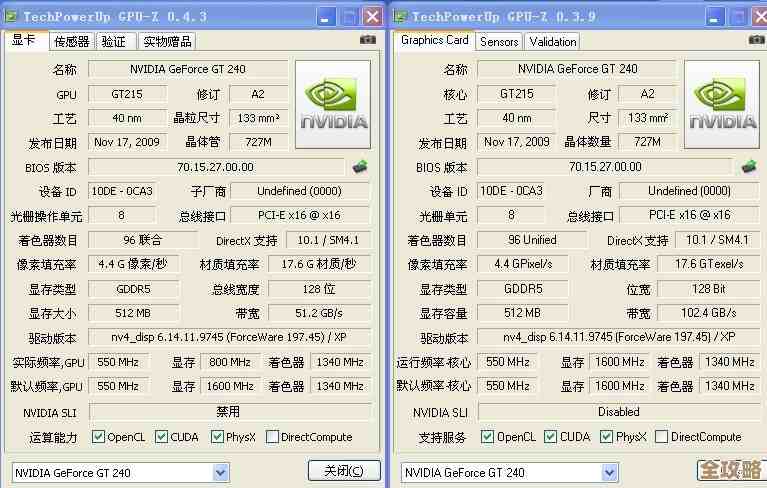
Task: Click the GT215 GPU field in GPU-Z 0.4.3
Action: (x=127, y=94)
